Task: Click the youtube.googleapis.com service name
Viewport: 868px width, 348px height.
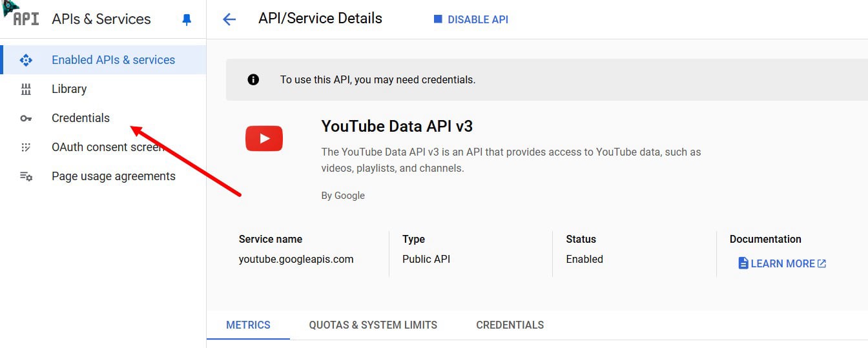Action: coord(296,259)
